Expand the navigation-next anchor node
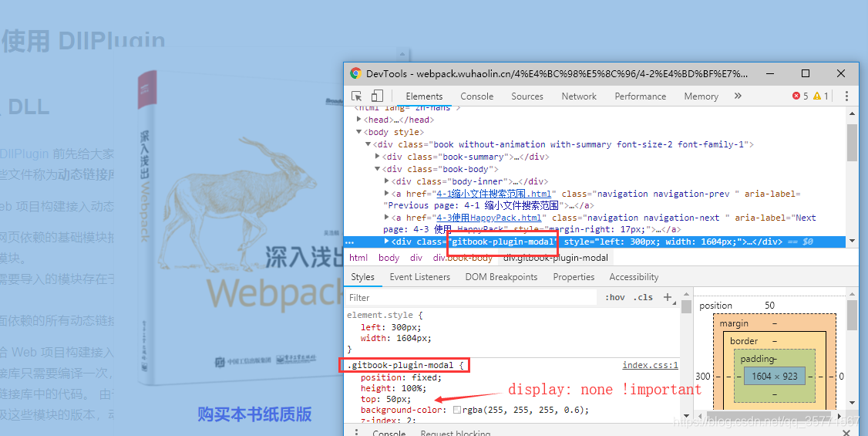The image size is (868, 436). (386, 217)
